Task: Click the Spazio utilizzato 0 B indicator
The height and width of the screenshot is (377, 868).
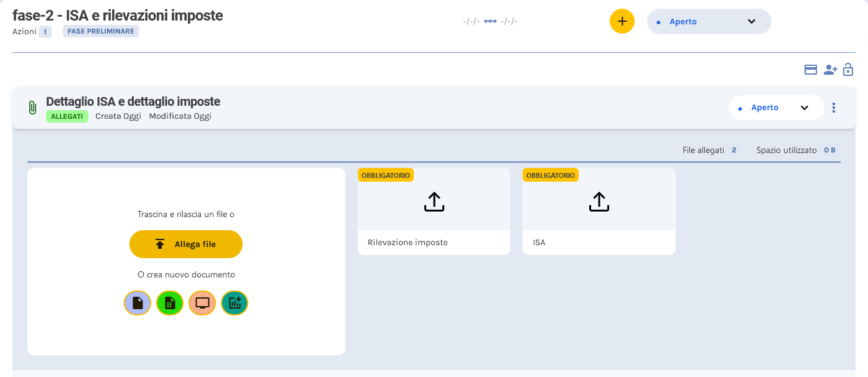Action: [797, 149]
